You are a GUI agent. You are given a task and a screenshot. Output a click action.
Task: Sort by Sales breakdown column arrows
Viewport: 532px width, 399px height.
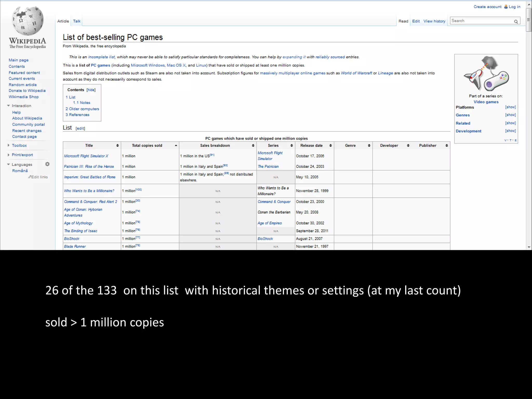(x=253, y=145)
